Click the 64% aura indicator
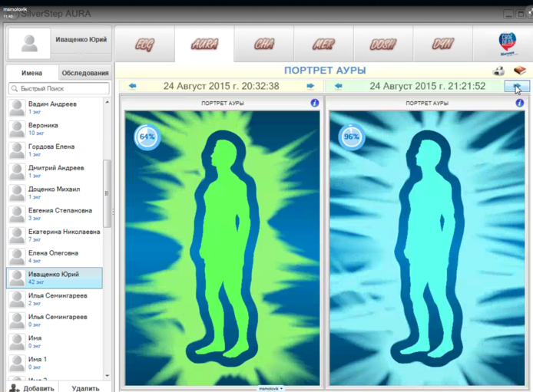This screenshot has width=533, height=392. tap(147, 137)
